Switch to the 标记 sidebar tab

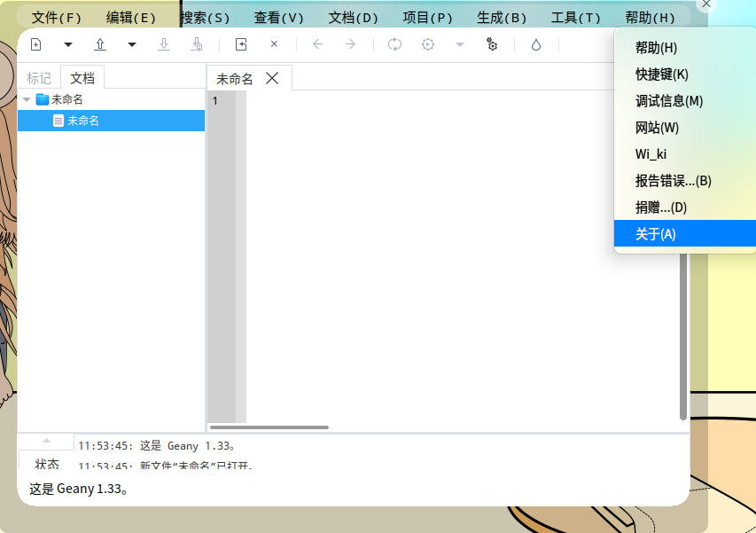[39, 78]
